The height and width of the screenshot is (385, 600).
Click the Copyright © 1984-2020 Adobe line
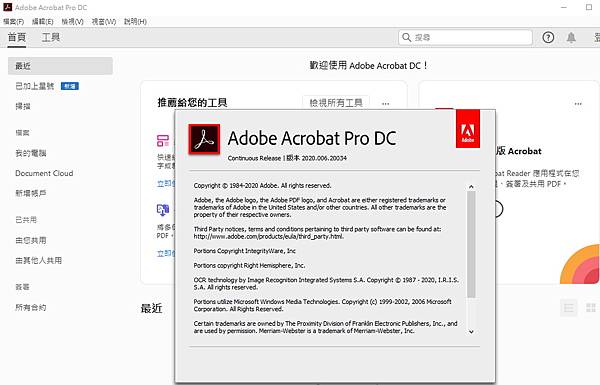click(x=262, y=186)
